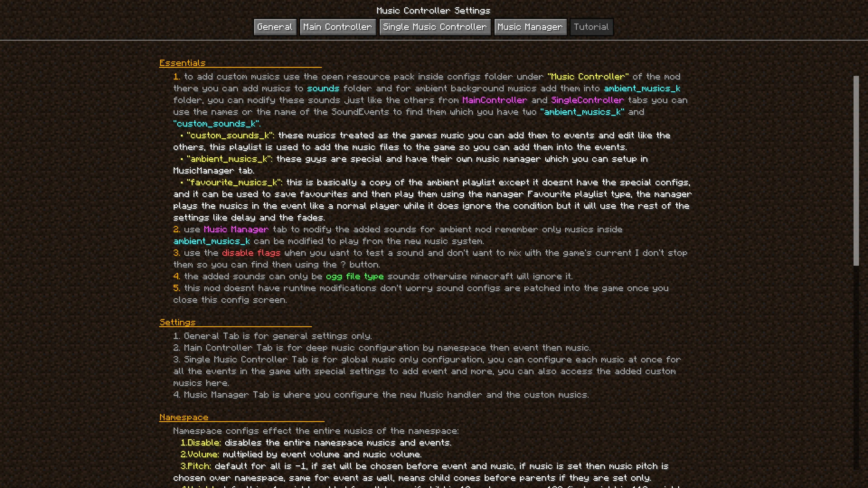Click the line "Namespace configs effect the entire musics"
Viewport: 868px width, 488px height.
[x=316, y=431]
